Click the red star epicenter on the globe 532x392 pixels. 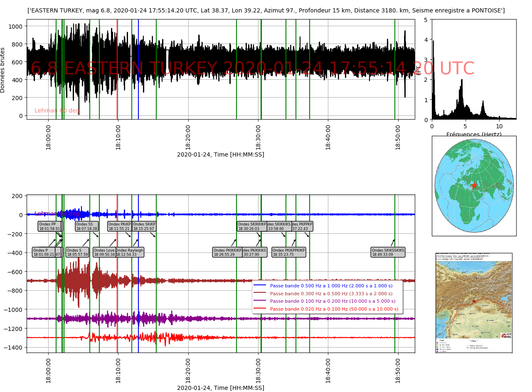pos(474,186)
